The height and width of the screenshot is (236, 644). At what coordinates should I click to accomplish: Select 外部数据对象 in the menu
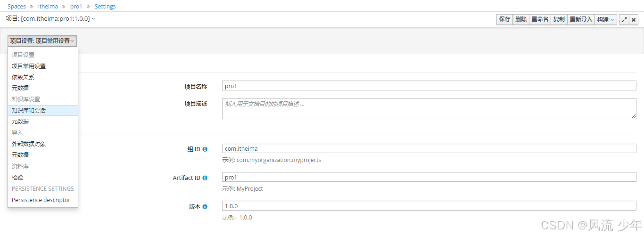43,144
